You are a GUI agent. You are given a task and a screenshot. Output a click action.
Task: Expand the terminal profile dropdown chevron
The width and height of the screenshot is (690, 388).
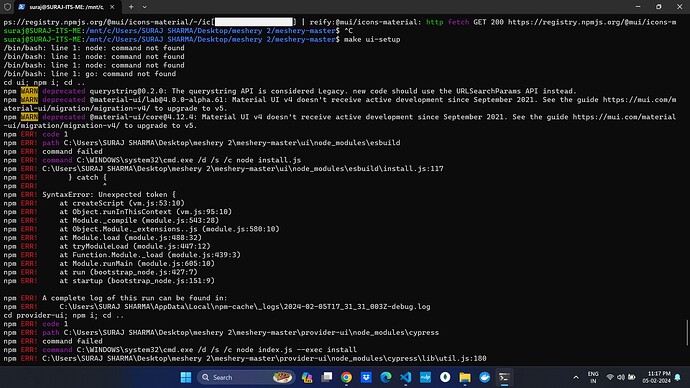tap(145, 7)
